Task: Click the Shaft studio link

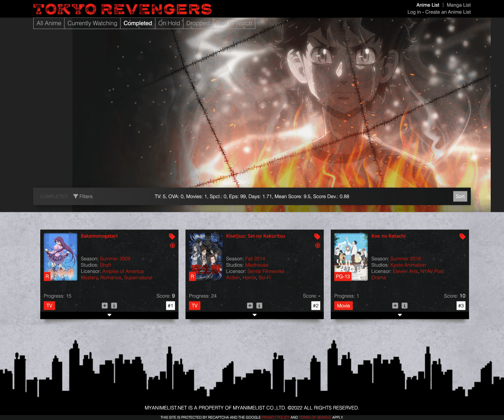Action: click(x=105, y=265)
